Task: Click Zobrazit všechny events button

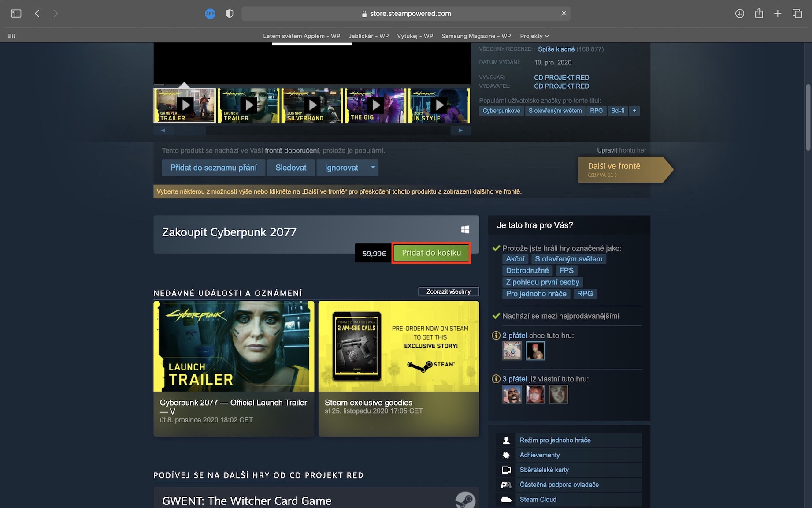Action: (x=449, y=291)
